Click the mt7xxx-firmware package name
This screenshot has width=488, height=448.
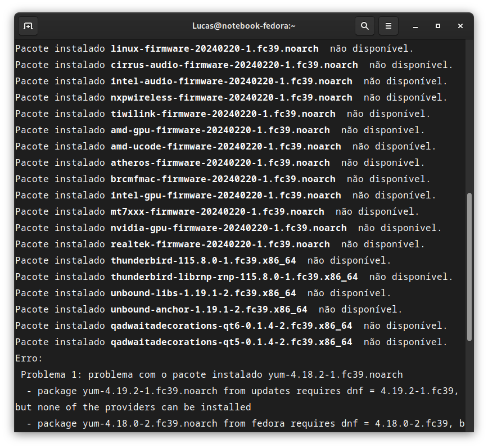[217, 212]
